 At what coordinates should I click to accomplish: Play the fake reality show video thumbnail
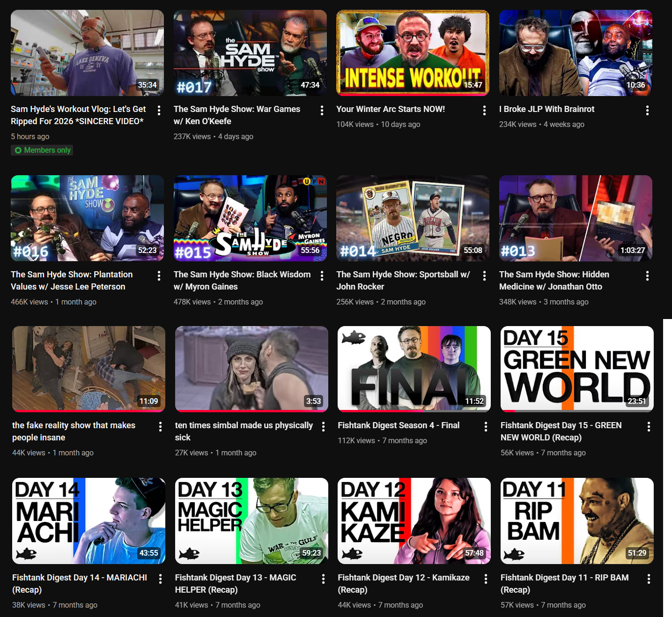pos(89,369)
